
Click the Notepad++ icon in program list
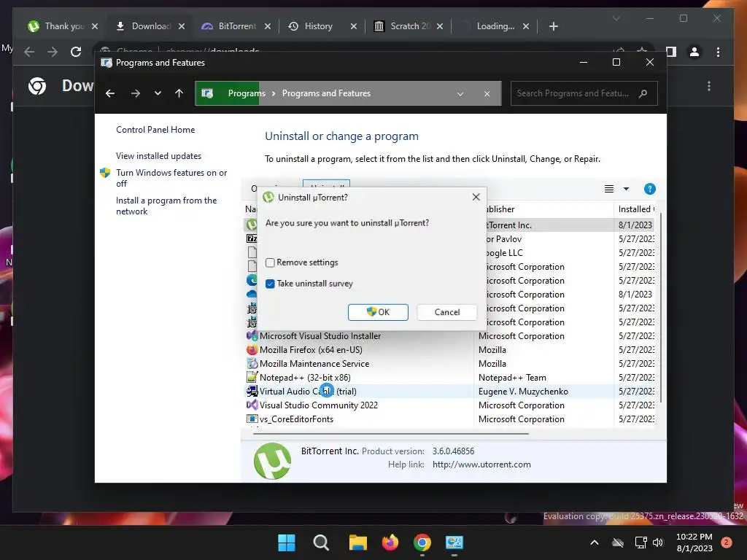point(252,377)
